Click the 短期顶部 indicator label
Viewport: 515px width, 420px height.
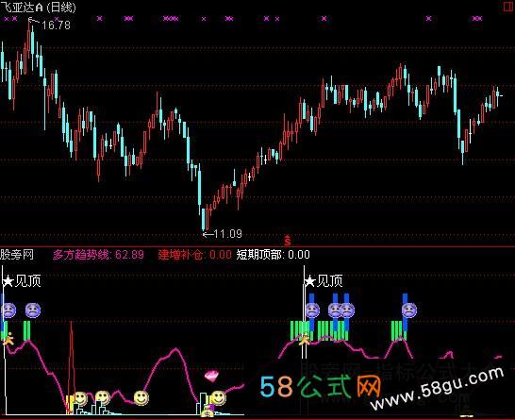pyautogui.click(x=258, y=255)
